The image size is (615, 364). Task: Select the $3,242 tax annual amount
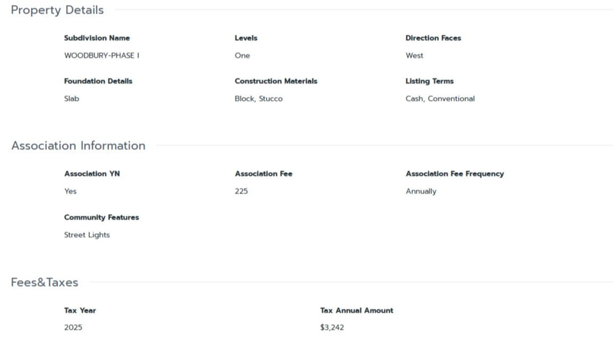(x=332, y=328)
